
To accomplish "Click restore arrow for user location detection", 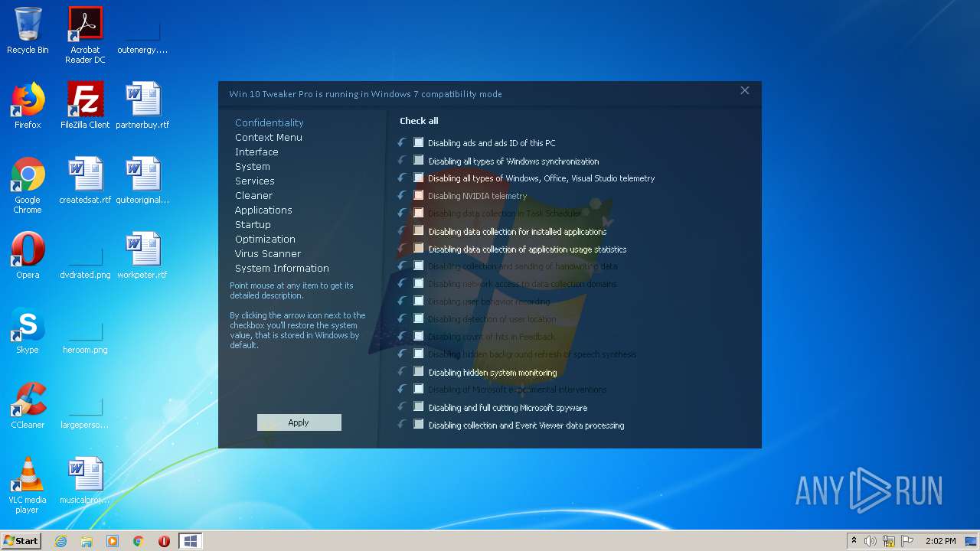I will tap(402, 318).
